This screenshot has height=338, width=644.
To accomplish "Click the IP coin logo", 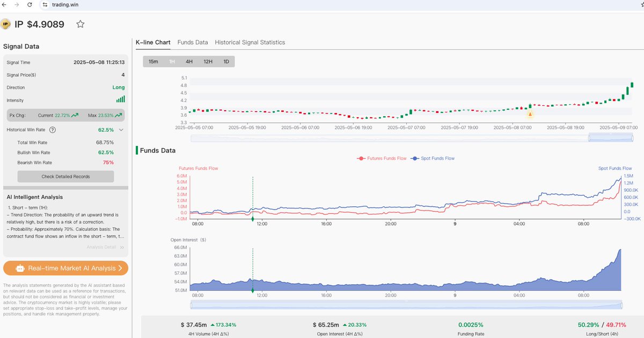I will (x=6, y=24).
